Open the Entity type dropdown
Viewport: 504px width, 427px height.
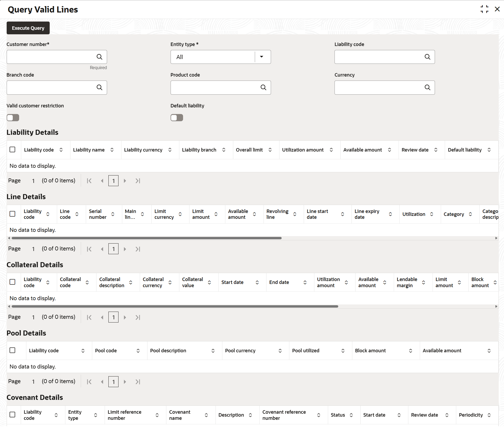(262, 57)
